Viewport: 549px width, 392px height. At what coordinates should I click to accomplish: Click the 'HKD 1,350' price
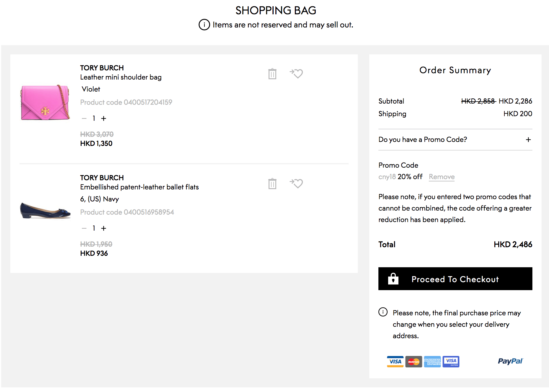[x=96, y=144]
